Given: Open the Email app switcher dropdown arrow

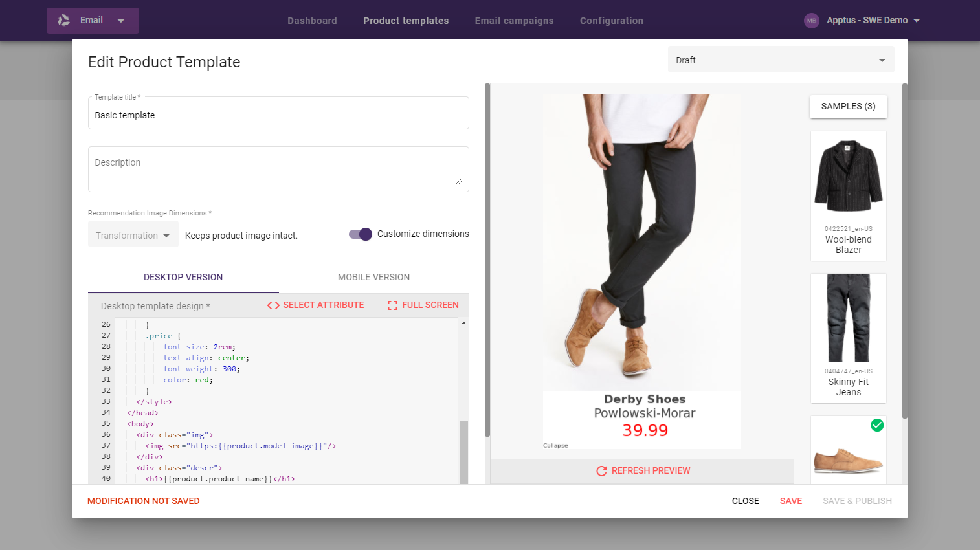Looking at the screenshot, I should click(121, 21).
